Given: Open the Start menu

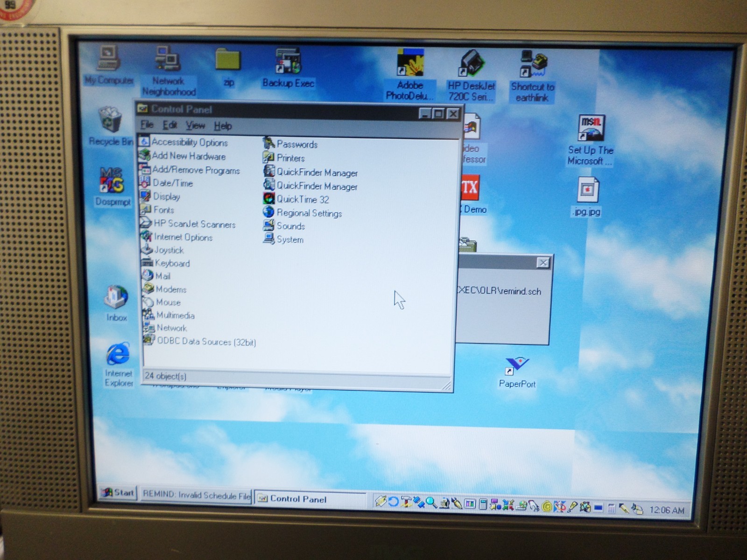Looking at the screenshot, I should [x=118, y=492].
